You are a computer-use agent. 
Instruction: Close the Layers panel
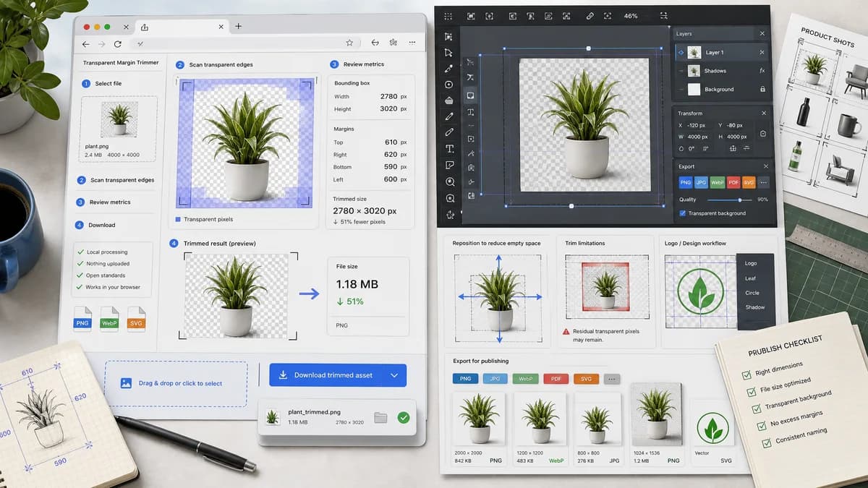[x=762, y=34]
